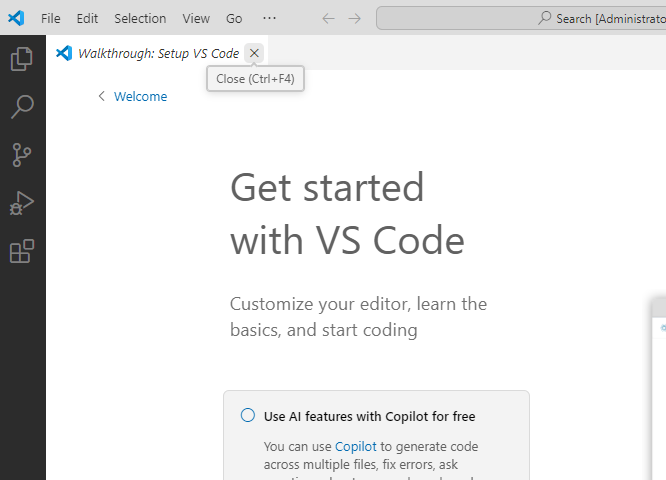This screenshot has height=480, width=666.
Task: Open the Run and Debug view
Action: click(x=22, y=203)
